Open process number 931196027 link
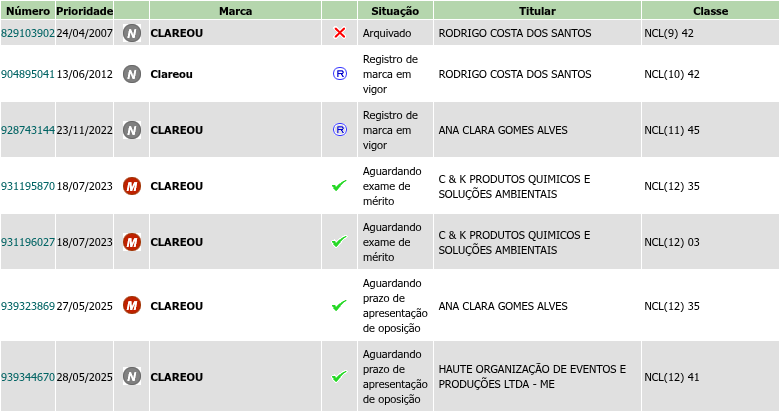This screenshot has height=413, width=781. point(28,242)
